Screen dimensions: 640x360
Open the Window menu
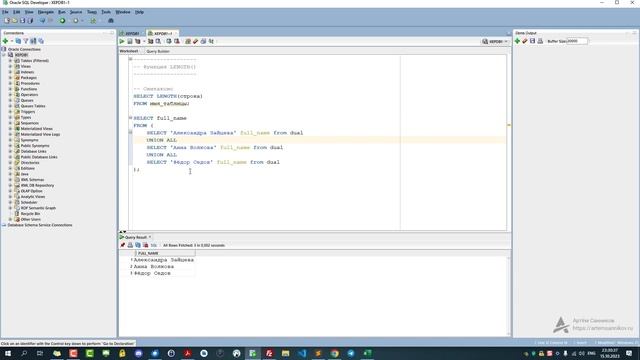(x=122, y=12)
